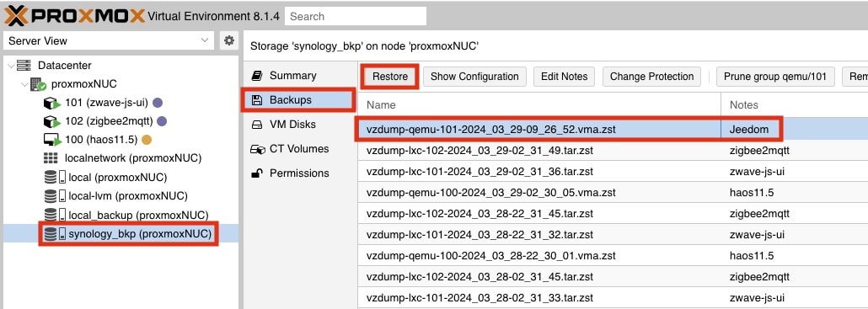Collapse the Datacenter tree node
This screenshot has width=868, height=309.
click(x=12, y=65)
